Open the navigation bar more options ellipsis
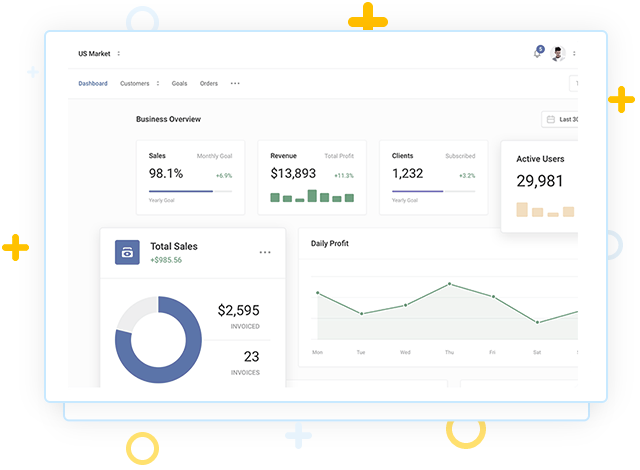Screen dimensions: 640x470 point(235,84)
